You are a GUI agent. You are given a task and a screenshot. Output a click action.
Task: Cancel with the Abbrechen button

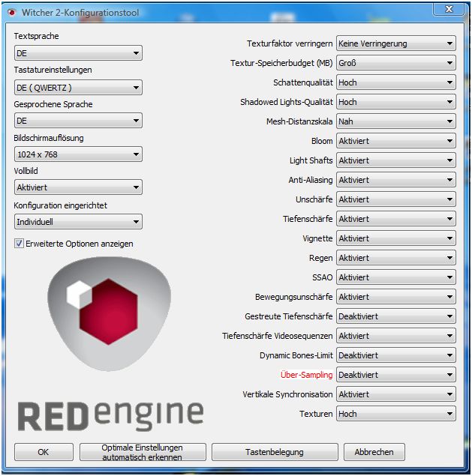click(x=374, y=452)
